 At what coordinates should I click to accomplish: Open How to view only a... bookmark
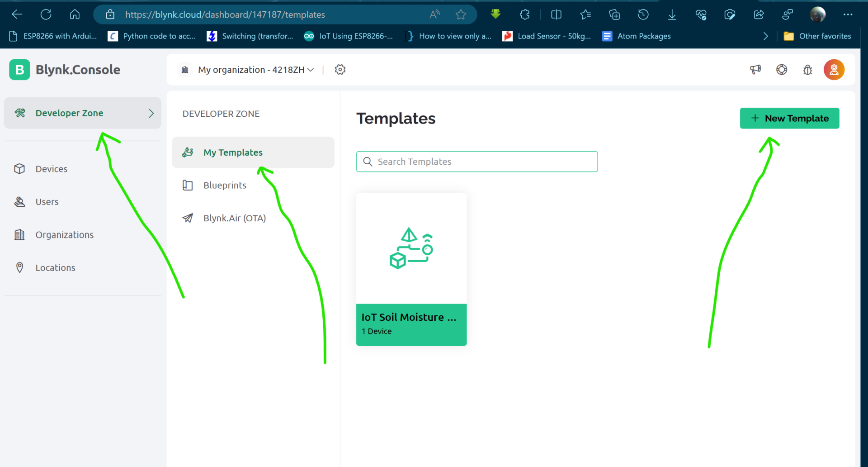(x=448, y=36)
